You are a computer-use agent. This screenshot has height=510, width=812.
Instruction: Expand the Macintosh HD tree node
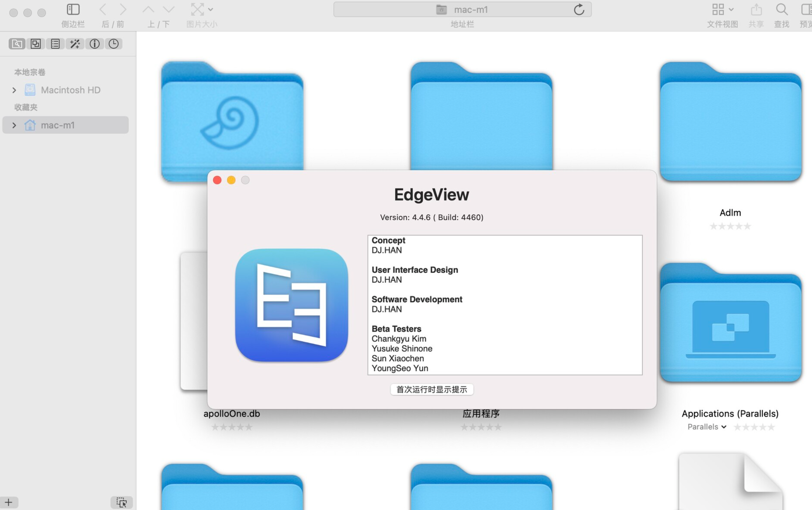tap(14, 90)
